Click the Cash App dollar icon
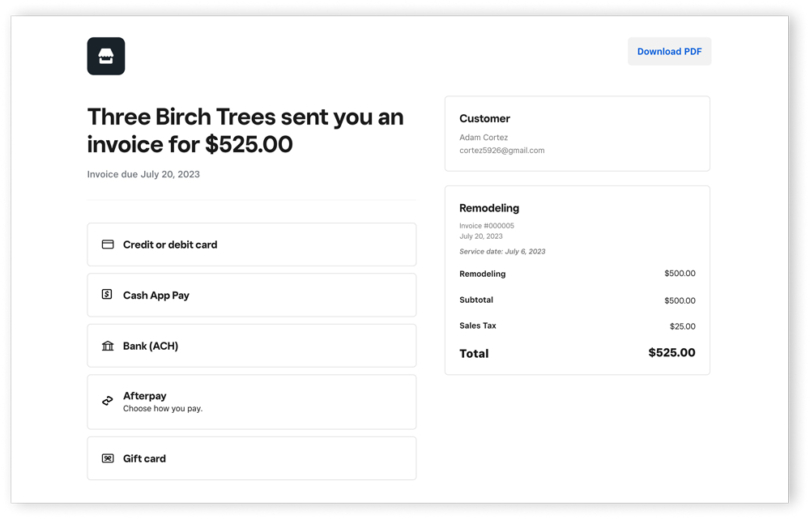Image resolution: width=810 pixels, height=519 pixels. (x=108, y=295)
